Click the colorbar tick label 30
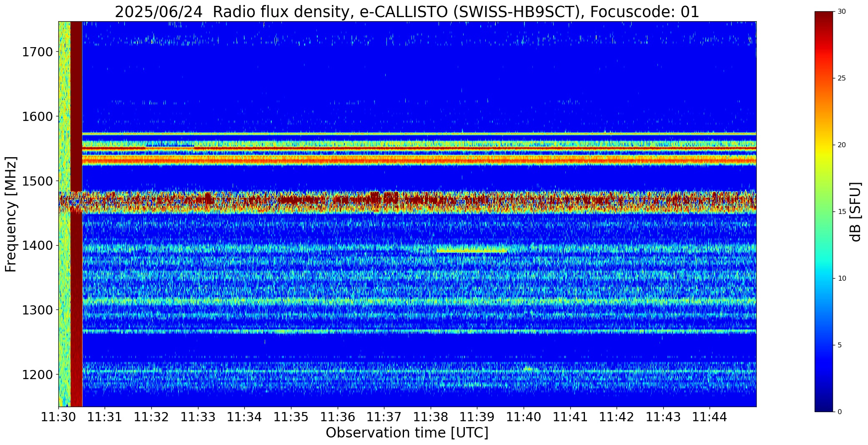 pos(842,12)
